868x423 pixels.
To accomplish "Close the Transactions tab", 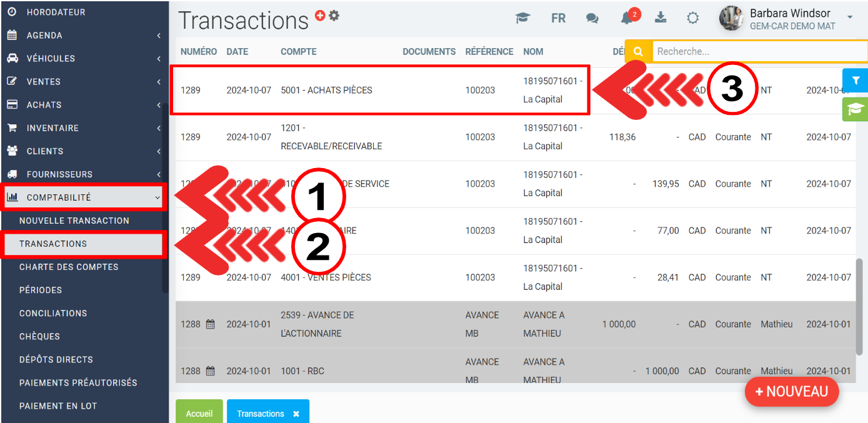I will point(296,414).
